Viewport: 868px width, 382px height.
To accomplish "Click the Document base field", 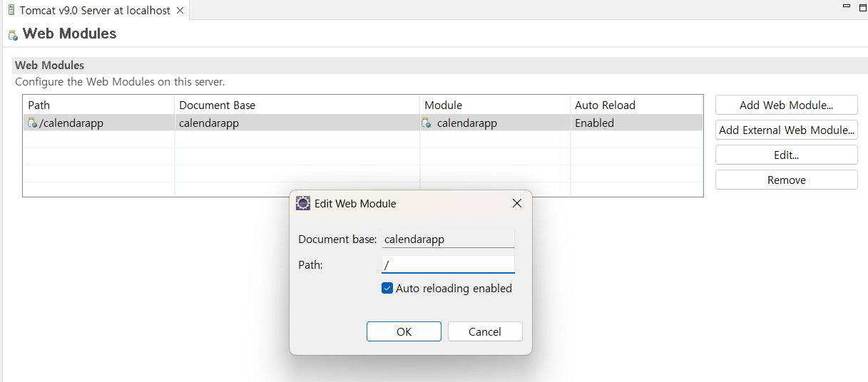I will click(448, 239).
